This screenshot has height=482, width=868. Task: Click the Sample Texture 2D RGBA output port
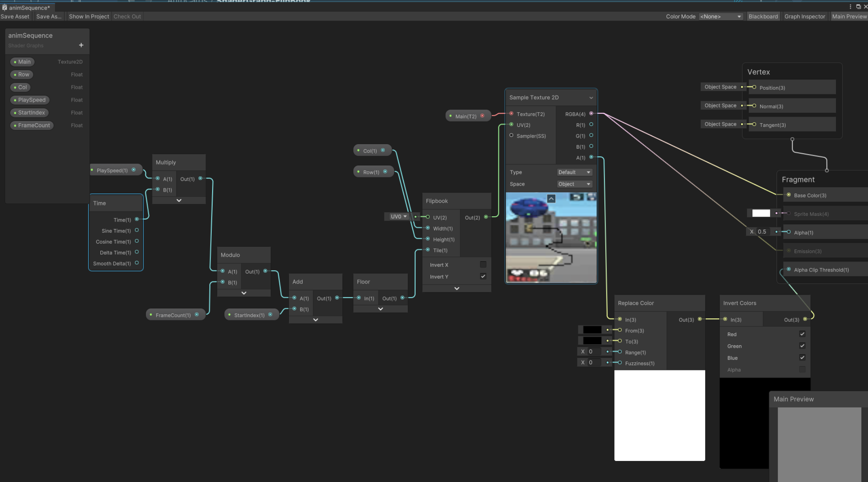(591, 114)
